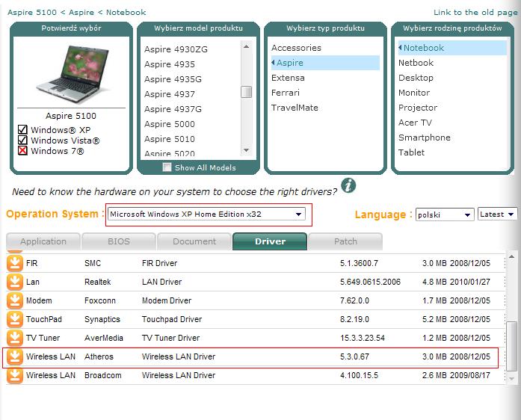Image resolution: width=521 pixels, height=420 pixels.
Task: Open the Link to the old page
Action: 475,12
